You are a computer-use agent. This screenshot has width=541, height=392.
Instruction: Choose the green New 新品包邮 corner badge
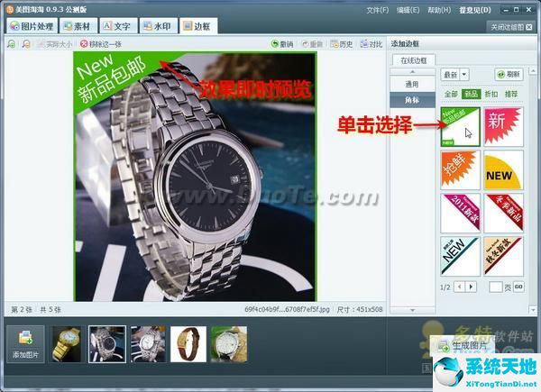[460, 126]
